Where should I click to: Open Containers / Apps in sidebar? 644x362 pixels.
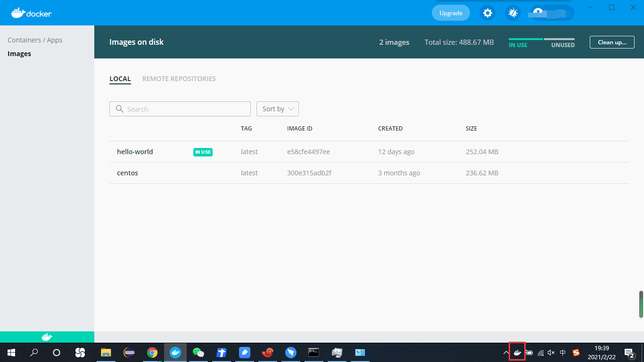click(35, 40)
